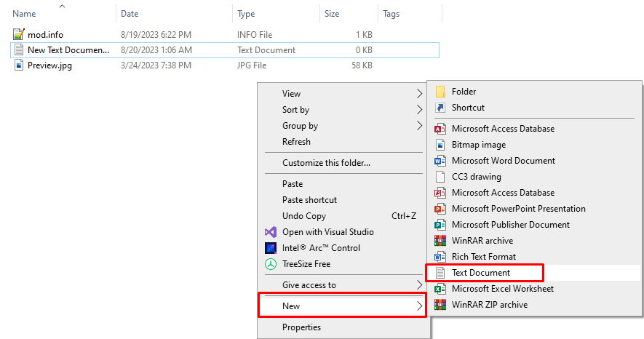Click Customize this folder option

[x=326, y=163]
